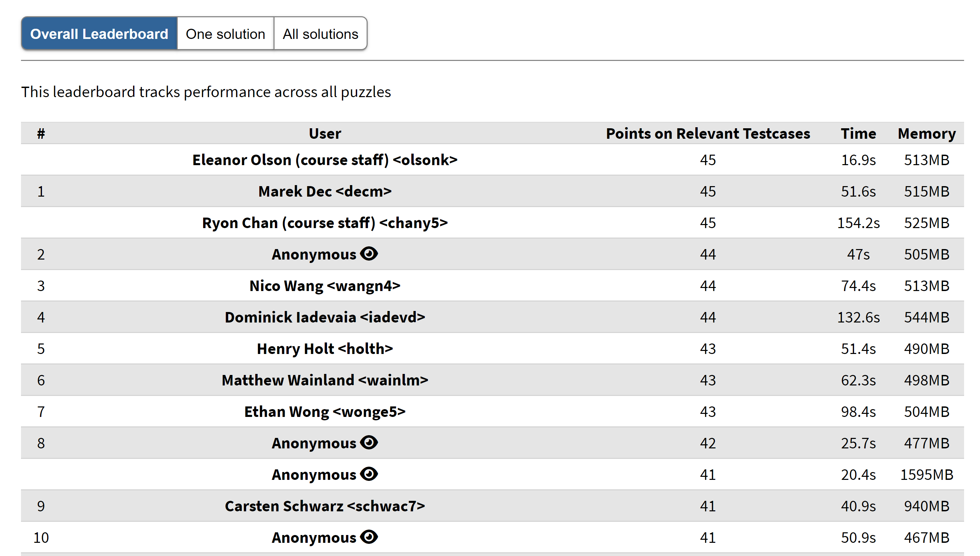
Task: Open the All solutions tab
Action: click(321, 34)
